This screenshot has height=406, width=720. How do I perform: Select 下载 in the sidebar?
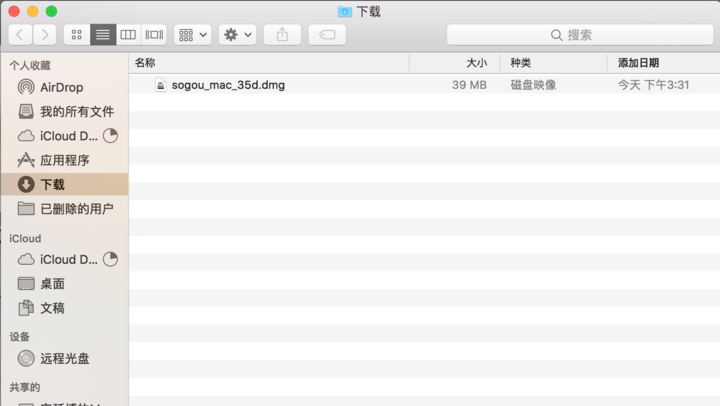click(65, 185)
